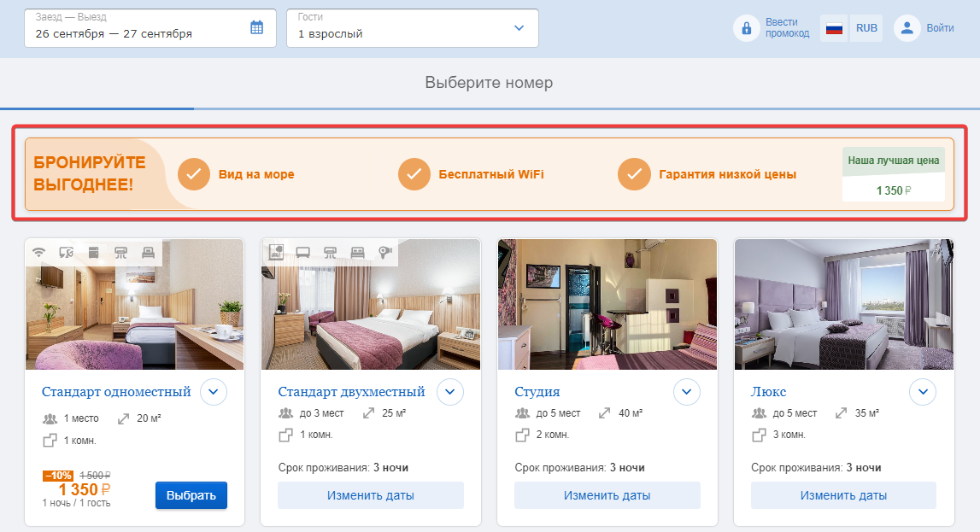Click checkmark icon beside Вид на море
This screenshot has height=532, width=980.
[x=194, y=174]
